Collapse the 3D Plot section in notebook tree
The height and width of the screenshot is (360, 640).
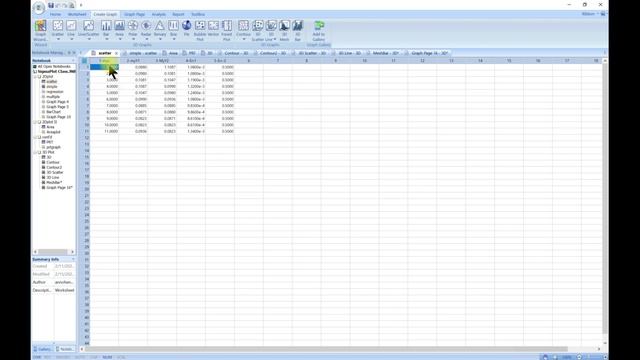(35, 152)
